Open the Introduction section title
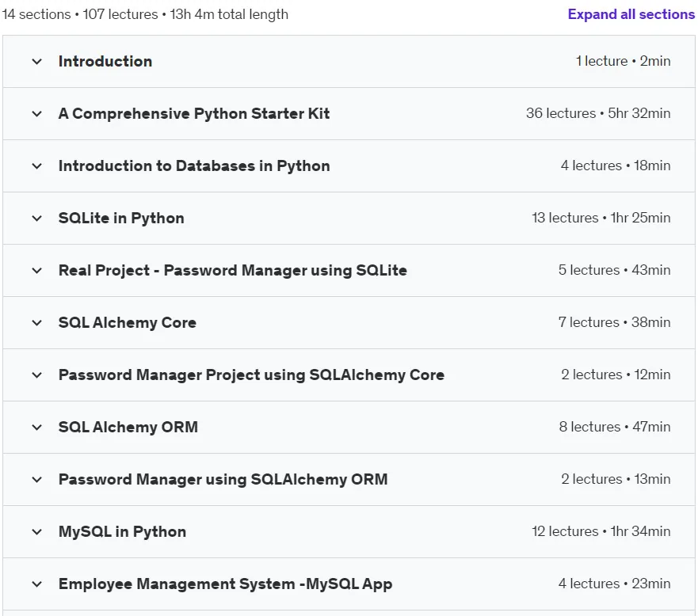Image resolution: width=698 pixels, height=616 pixels. (x=105, y=62)
